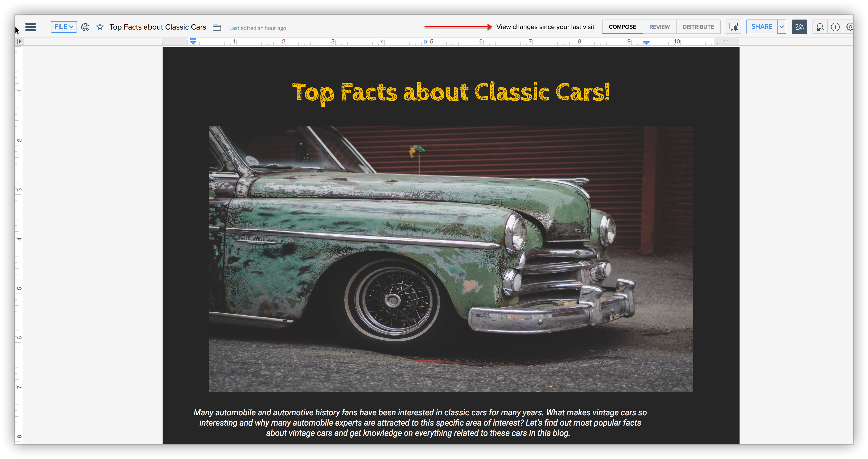Click the document title in header
The width and height of the screenshot is (868, 459).
pyautogui.click(x=157, y=27)
